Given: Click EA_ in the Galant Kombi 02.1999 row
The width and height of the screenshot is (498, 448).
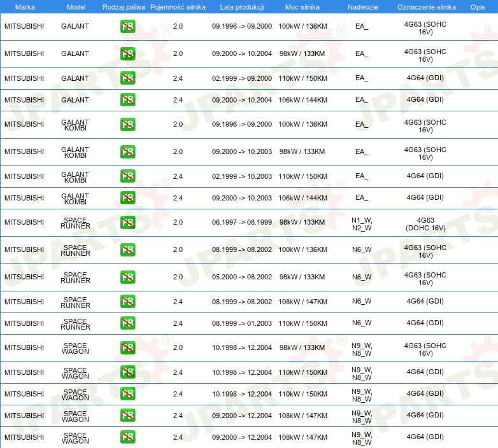Looking at the screenshot, I should (x=362, y=176).
